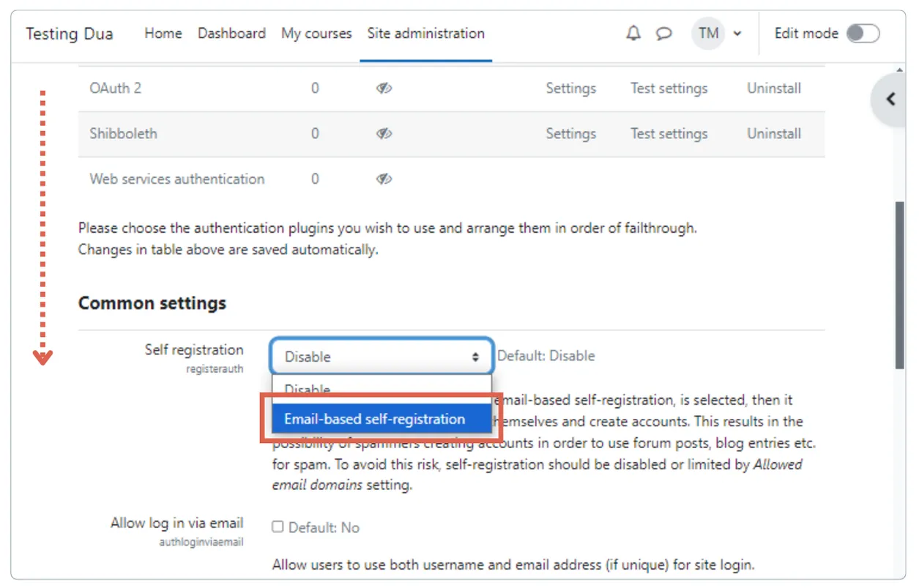
Task: Select Email-based self-registration from dropdown
Action: [374, 419]
